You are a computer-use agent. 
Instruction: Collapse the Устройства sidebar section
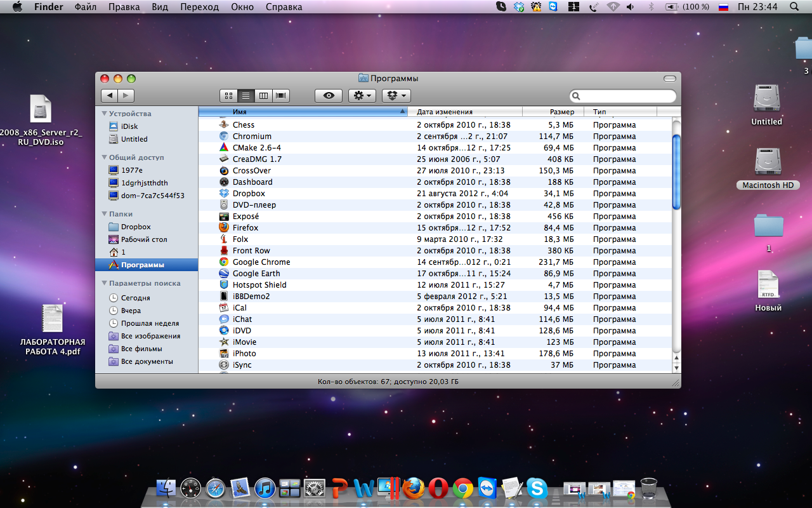pos(105,114)
